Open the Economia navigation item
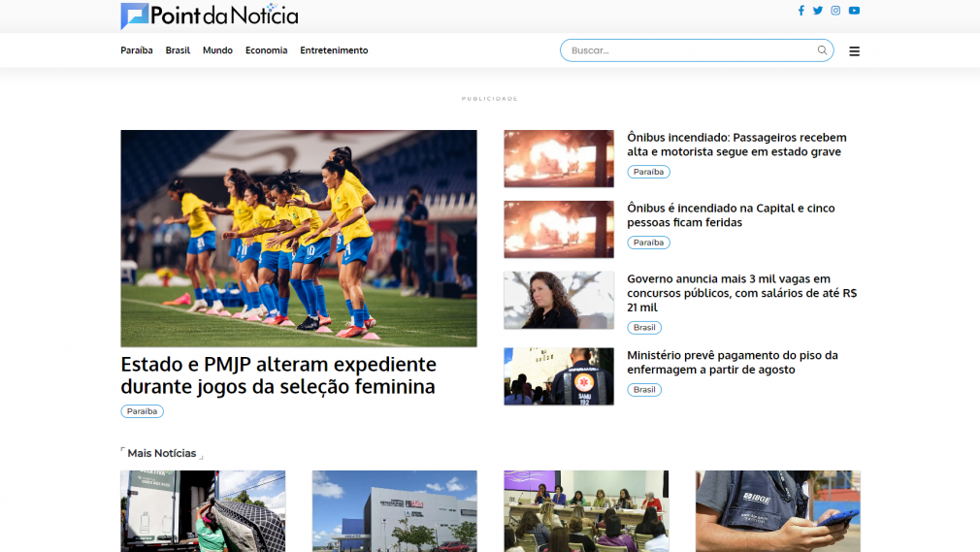 point(266,50)
